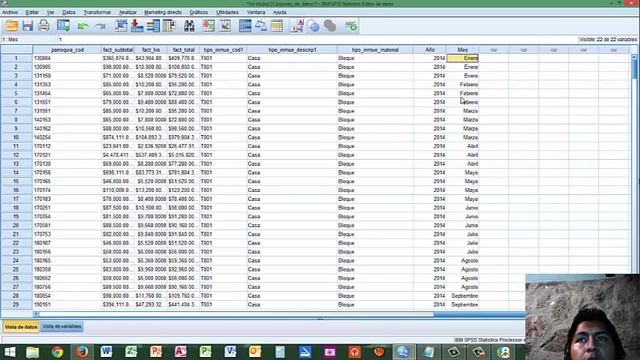Click the Casa cell in row 15

tap(292, 181)
